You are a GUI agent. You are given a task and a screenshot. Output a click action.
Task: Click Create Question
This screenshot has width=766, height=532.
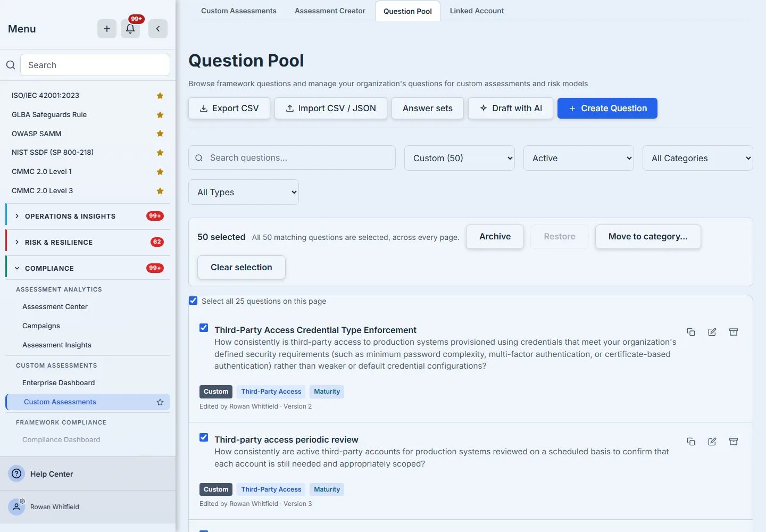607,109
